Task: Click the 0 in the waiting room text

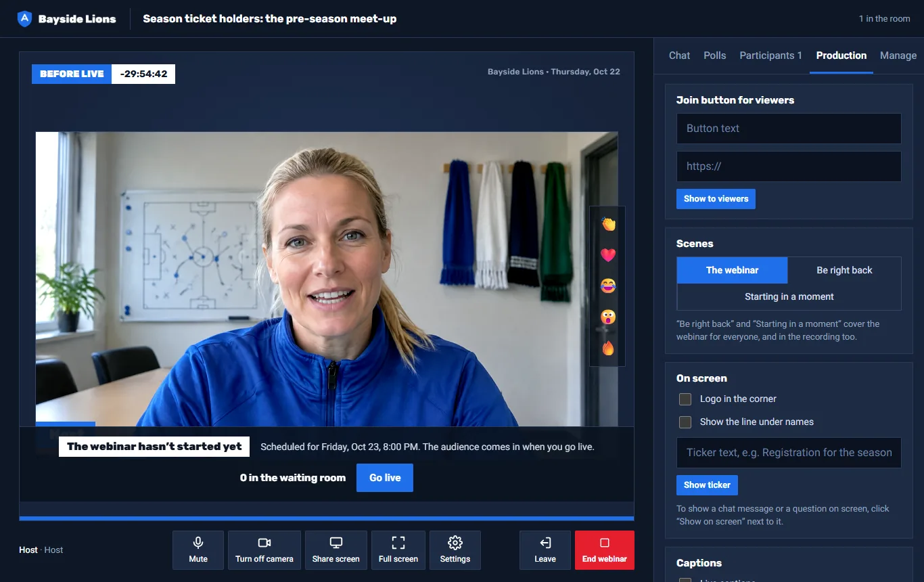Action: (293, 478)
